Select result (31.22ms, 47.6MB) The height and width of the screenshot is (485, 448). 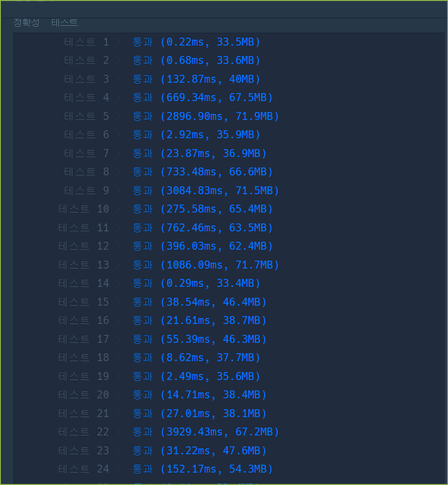(213, 451)
